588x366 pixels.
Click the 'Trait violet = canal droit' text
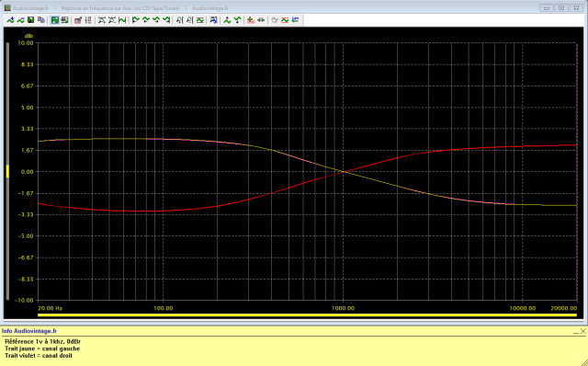(x=39, y=356)
